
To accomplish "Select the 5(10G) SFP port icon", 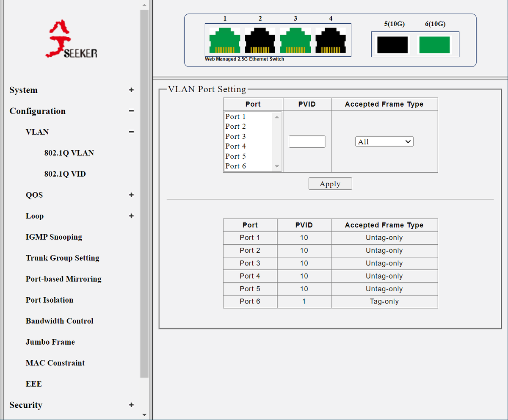I will coord(392,45).
